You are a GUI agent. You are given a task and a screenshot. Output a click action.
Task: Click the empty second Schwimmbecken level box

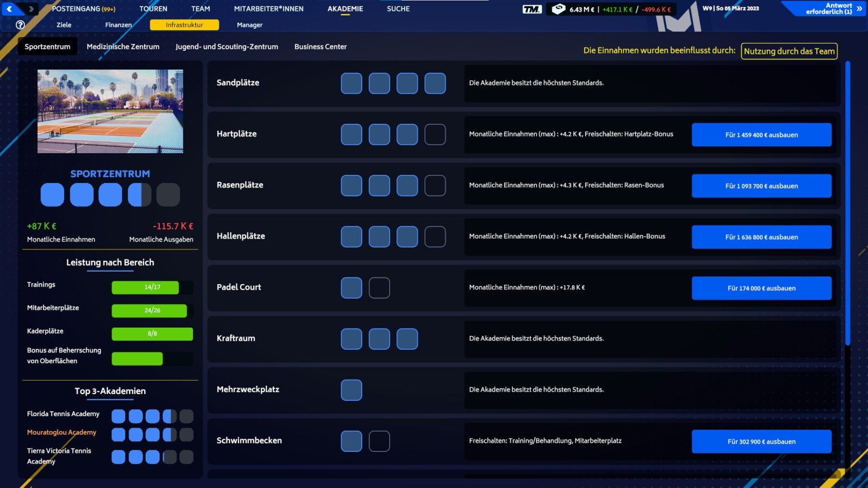point(379,441)
